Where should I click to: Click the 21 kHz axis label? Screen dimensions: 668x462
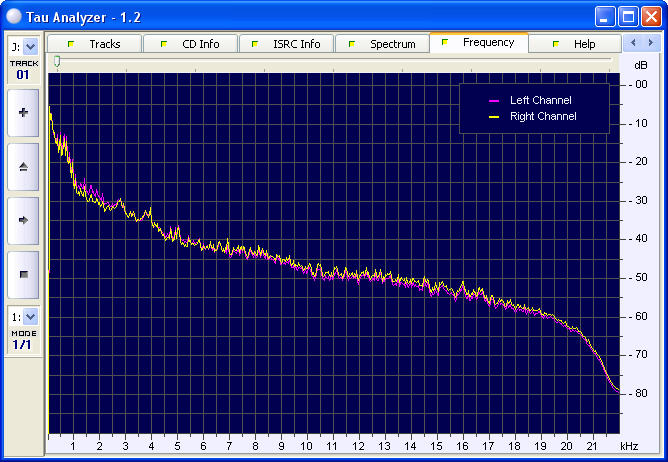[592, 446]
